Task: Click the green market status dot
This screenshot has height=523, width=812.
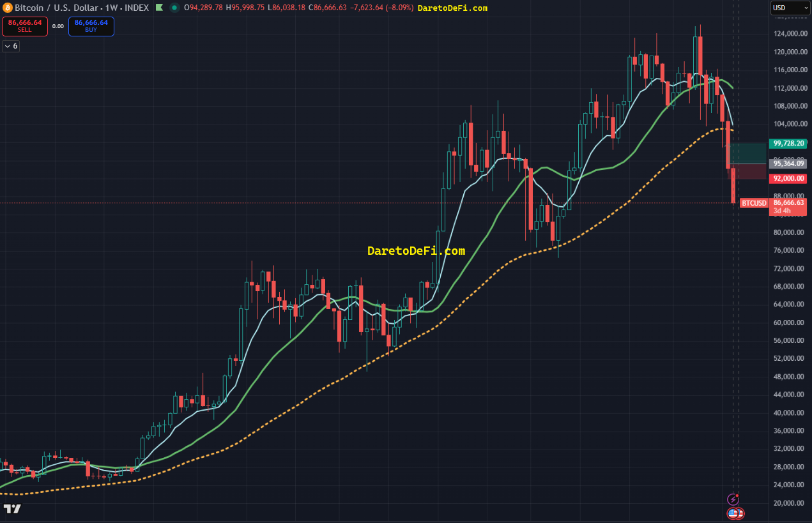Action: pyautogui.click(x=174, y=8)
